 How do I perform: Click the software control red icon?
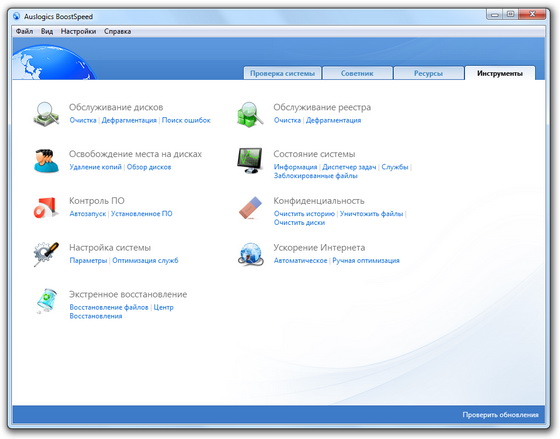[46, 208]
